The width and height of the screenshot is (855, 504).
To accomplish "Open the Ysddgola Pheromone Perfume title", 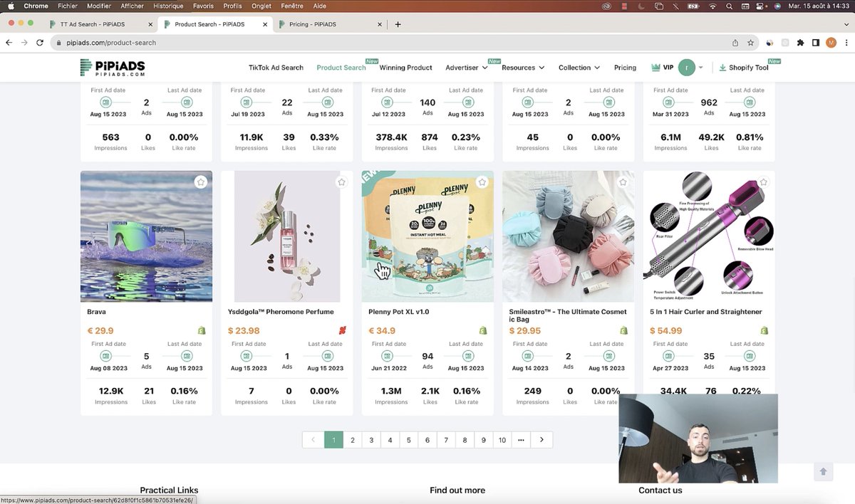I will click(281, 312).
